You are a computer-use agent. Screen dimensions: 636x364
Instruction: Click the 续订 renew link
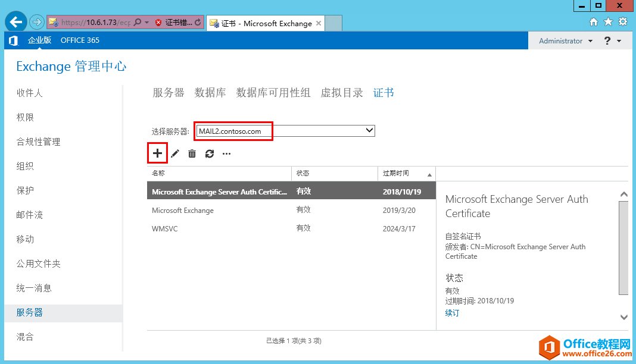451,312
